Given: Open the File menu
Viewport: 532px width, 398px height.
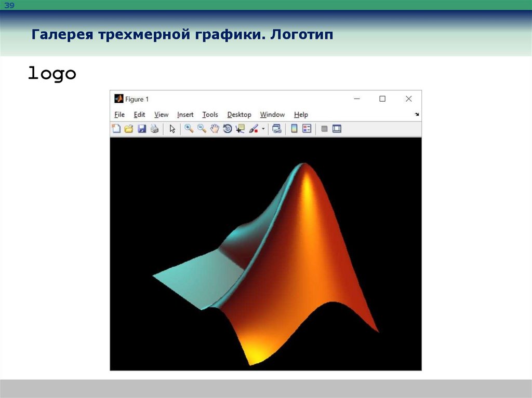Looking at the screenshot, I should [x=119, y=115].
